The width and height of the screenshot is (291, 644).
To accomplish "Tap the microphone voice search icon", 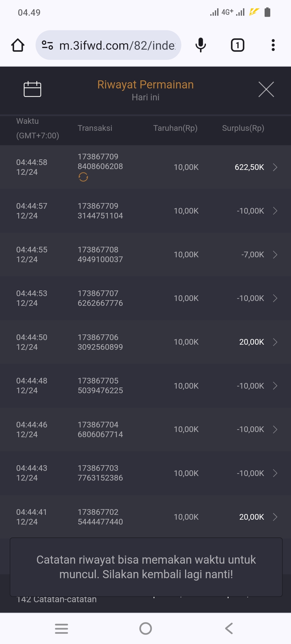I will 200,45.
